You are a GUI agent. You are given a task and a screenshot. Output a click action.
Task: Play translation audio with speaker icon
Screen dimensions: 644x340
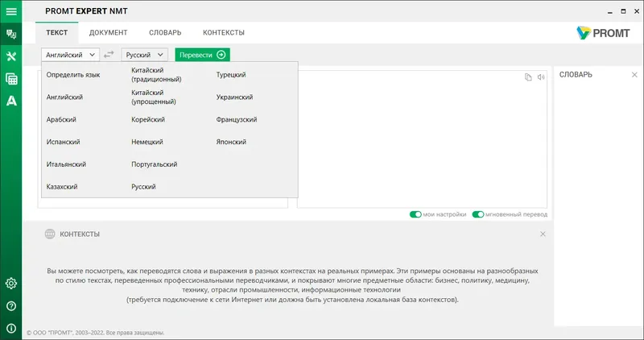click(x=542, y=77)
